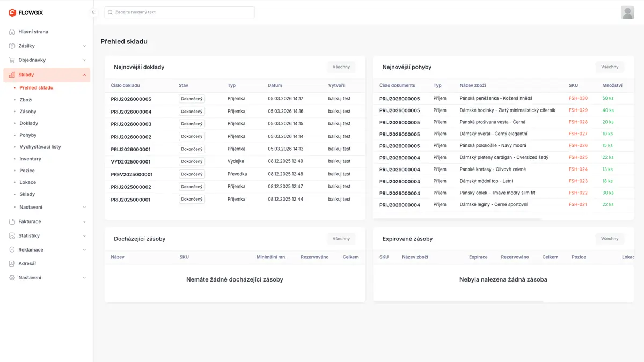Select Inventury in the sidebar

(x=30, y=159)
